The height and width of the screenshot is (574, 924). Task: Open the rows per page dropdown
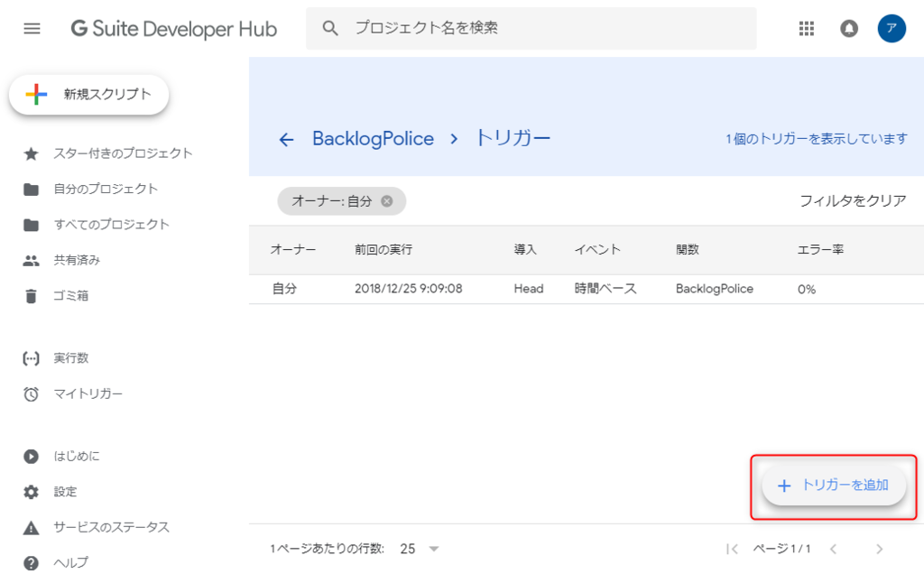[x=420, y=549]
